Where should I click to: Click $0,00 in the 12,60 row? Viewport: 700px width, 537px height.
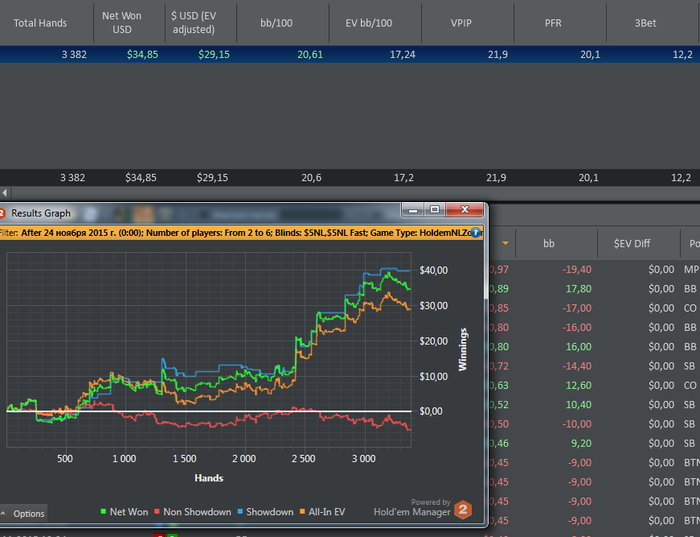click(661, 385)
